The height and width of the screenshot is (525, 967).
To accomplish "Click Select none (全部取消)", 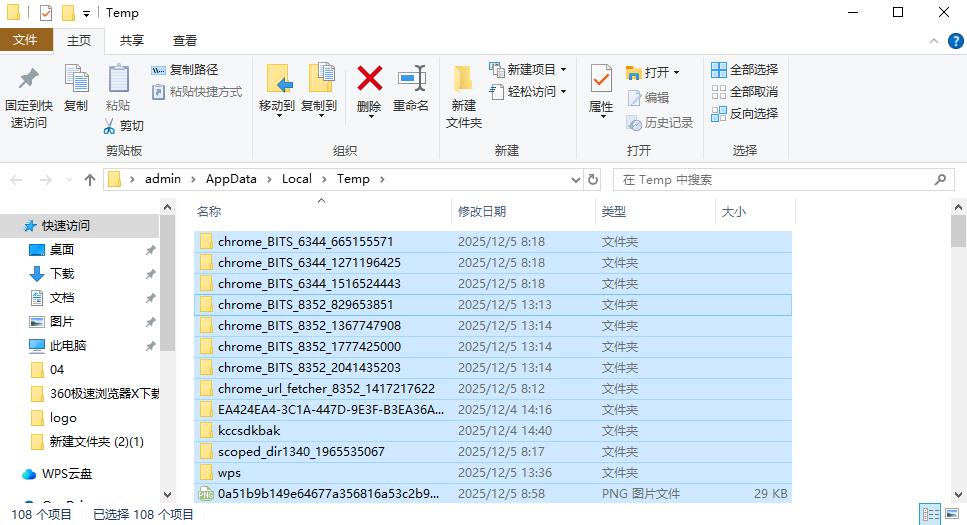I will point(744,92).
